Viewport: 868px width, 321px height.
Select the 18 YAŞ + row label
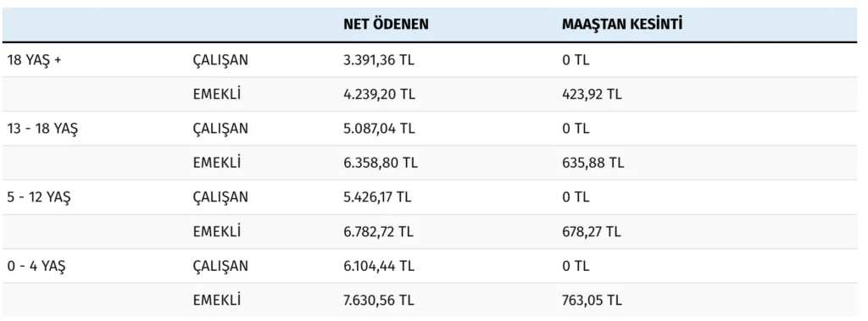(34, 60)
